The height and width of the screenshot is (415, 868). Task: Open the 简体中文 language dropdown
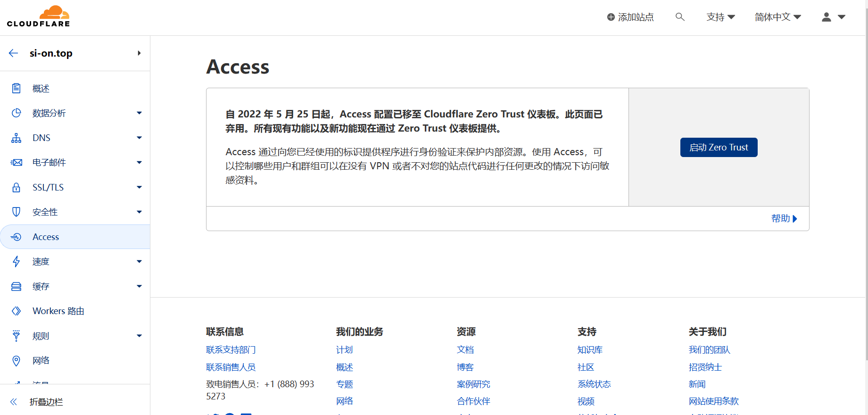point(777,17)
